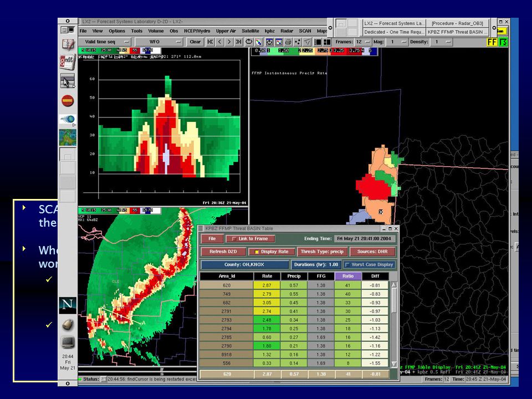This screenshot has height=399, width=532.
Task: Open the Mag dropdown
Action: (x=397, y=42)
